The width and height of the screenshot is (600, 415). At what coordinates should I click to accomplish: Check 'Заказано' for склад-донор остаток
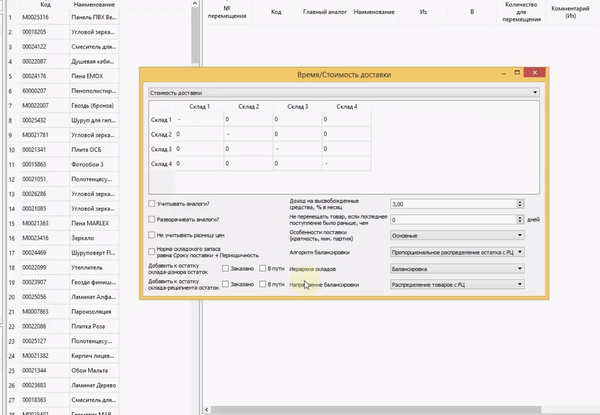click(x=225, y=269)
